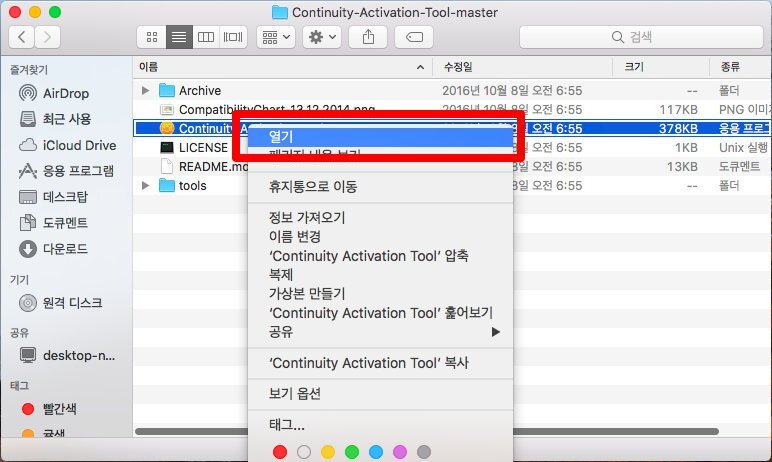Choose 'Continuity Activation Tool' 압축
This screenshot has height=462, width=772.
(380, 256)
